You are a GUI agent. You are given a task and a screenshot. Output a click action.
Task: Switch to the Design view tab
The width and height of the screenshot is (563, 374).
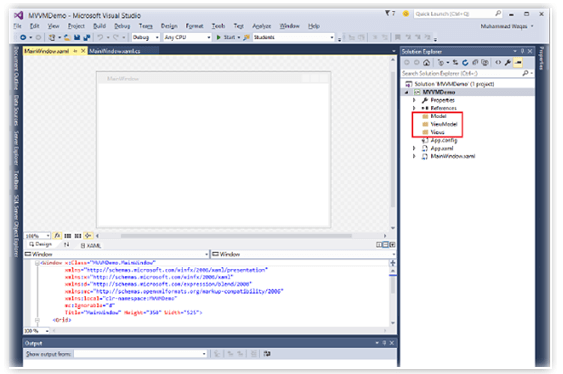41,244
